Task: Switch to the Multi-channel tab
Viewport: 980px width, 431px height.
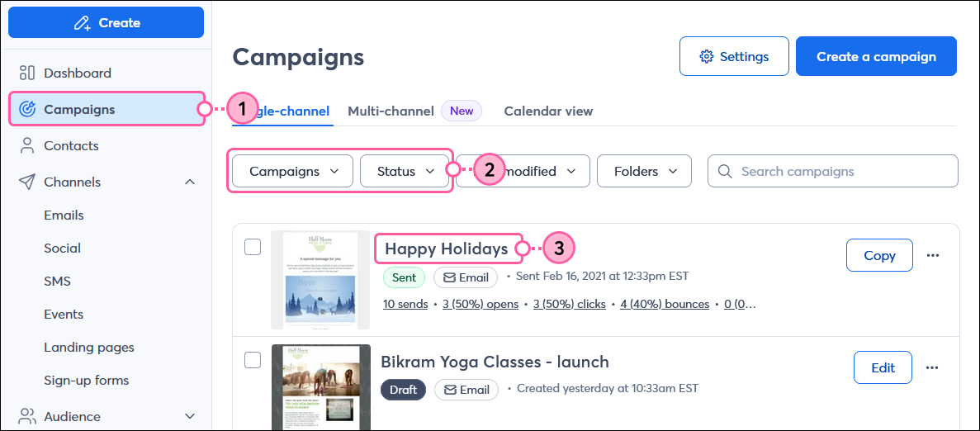Action: tap(391, 111)
